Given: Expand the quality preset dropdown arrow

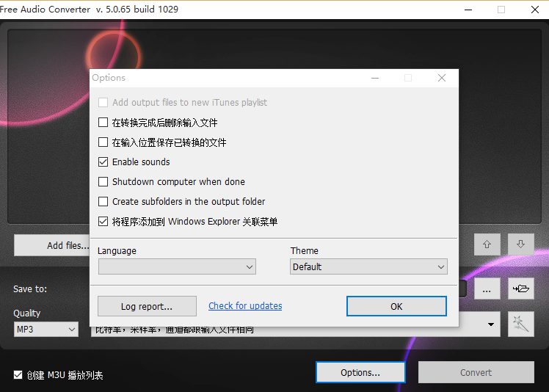Looking at the screenshot, I should (490, 324).
